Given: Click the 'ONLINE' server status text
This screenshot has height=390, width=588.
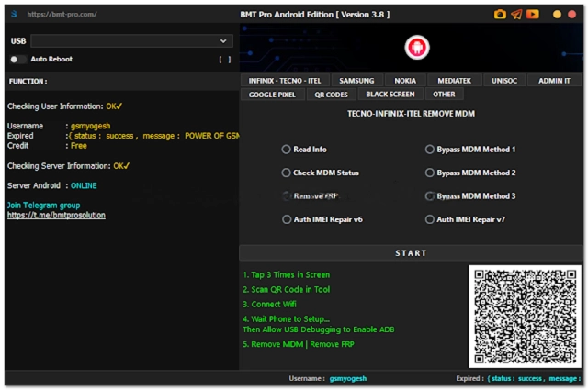Looking at the screenshot, I should 84,185.
